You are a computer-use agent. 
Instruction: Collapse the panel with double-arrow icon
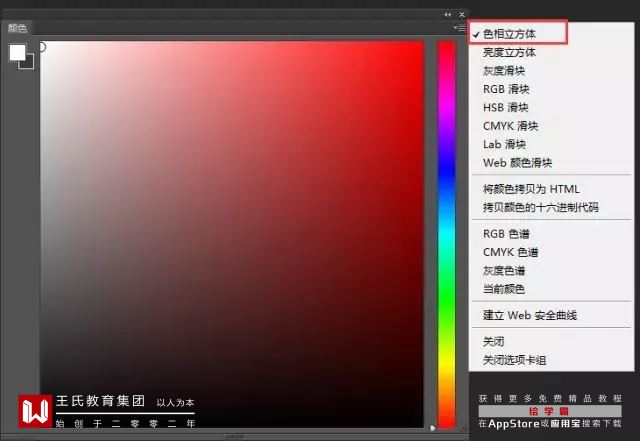pyautogui.click(x=448, y=15)
